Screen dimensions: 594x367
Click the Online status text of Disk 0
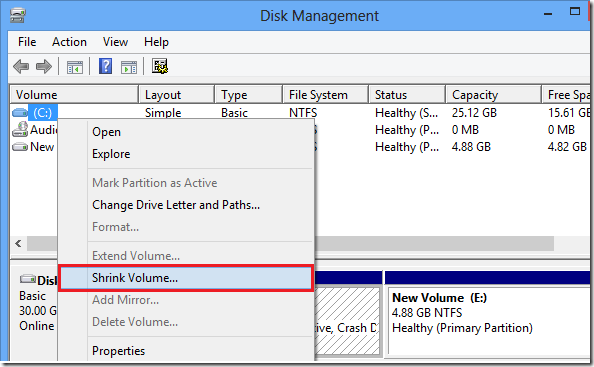pos(37,326)
